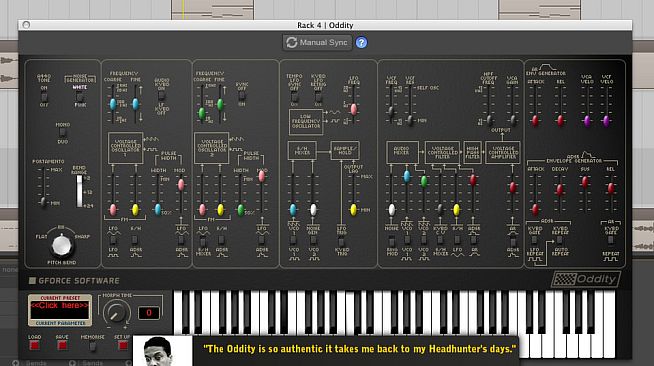This screenshot has height=366, width=654.
Task: Click the VCF Res slider handle
Action: 410,120
